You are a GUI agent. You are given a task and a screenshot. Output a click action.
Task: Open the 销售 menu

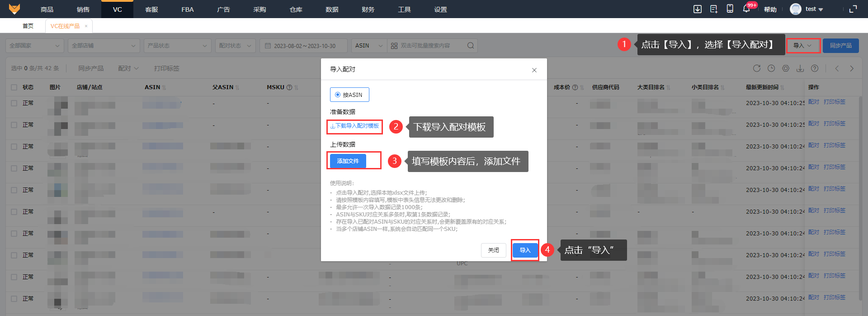(x=83, y=9)
